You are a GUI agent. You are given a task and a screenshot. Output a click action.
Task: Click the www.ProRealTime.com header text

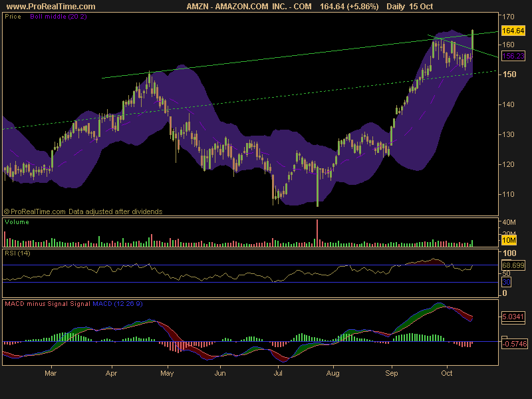tap(51, 7)
